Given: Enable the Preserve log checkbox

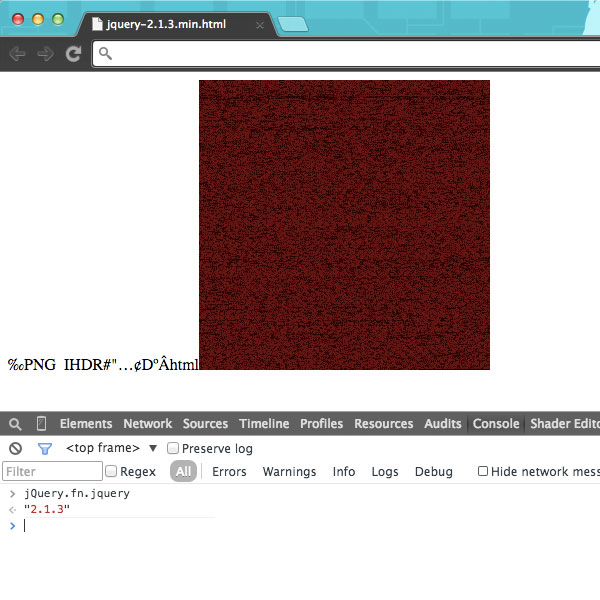Looking at the screenshot, I should point(173,449).
